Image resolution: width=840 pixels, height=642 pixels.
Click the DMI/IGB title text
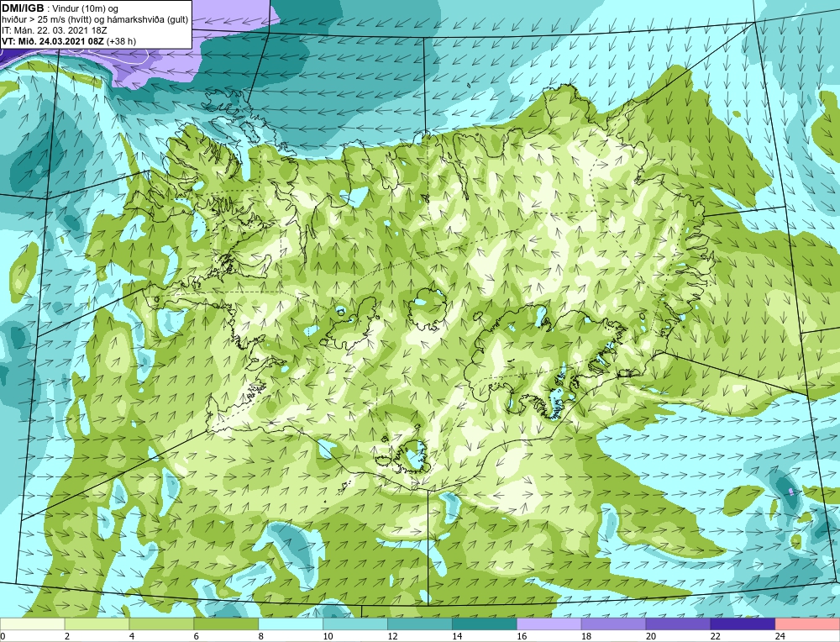(23, 8)
